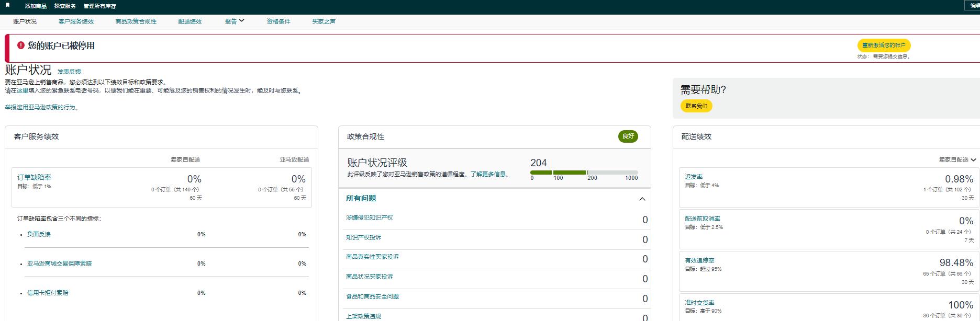Switch to 商品政策合规性 tab

(x=136, y=21)
